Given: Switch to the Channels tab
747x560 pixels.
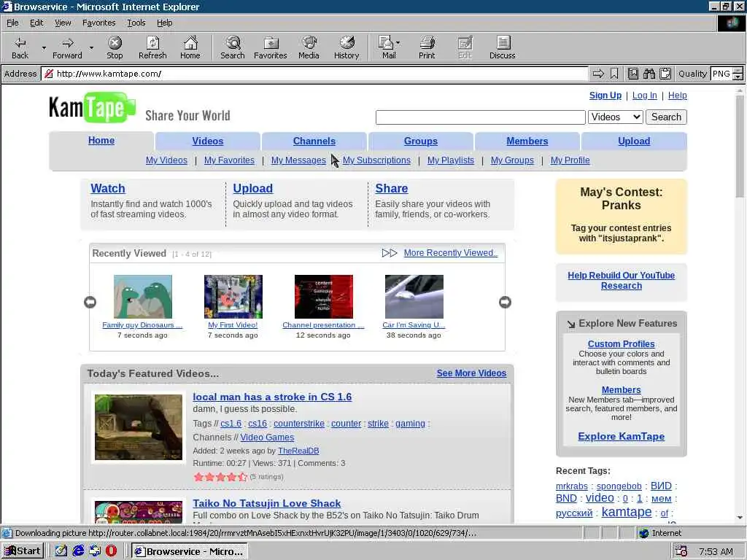Looking at the screenshot, I should coord(314,141).
